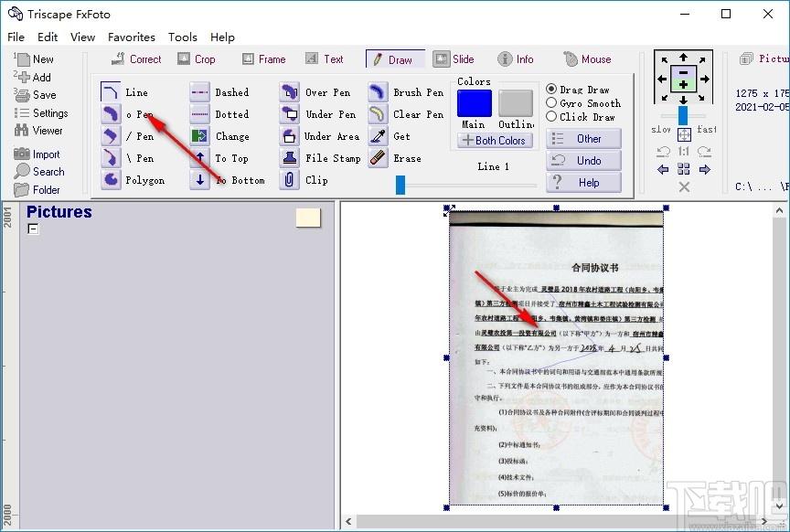Select the Erase tool
Screen dimensions: 790x532
coord(378,158)
